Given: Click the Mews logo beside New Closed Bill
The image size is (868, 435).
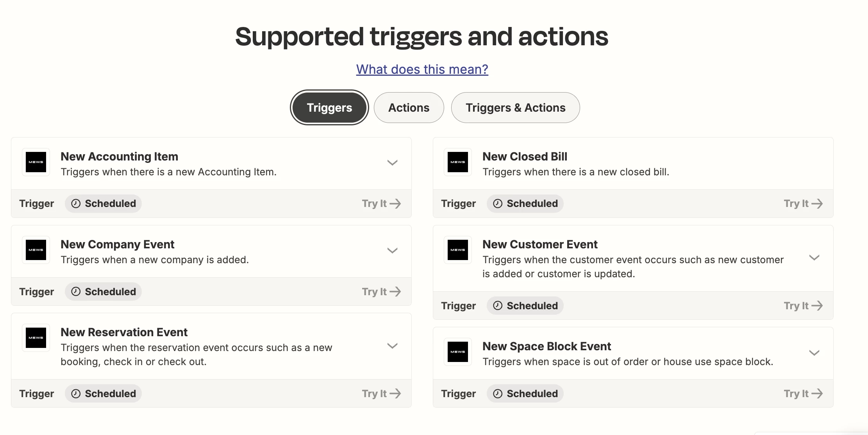Looking at the screenshot, I should (x=458, y=162).
